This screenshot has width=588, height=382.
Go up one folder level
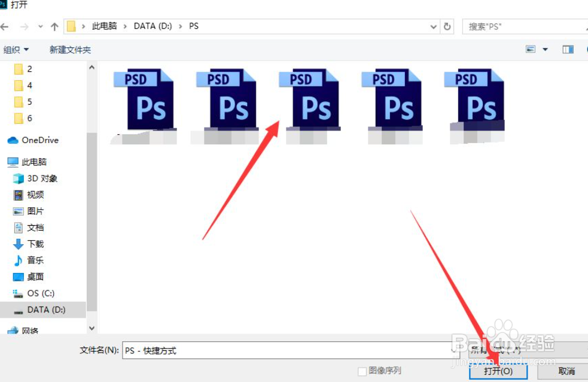[x=54, y=26]
